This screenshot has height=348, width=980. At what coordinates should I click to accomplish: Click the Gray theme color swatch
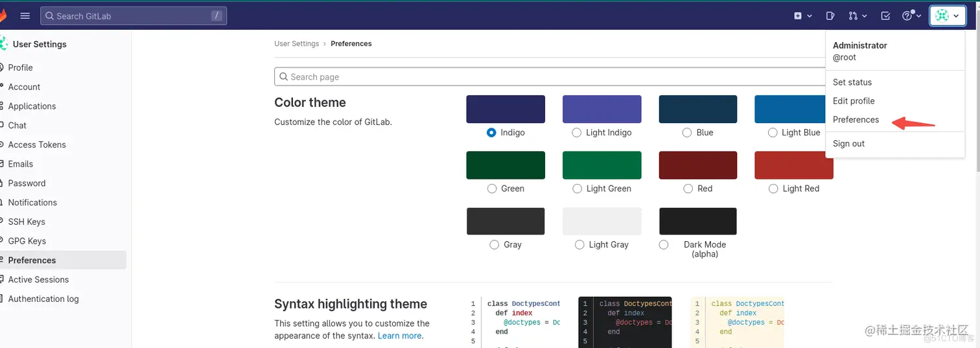(x=506, y=221)
